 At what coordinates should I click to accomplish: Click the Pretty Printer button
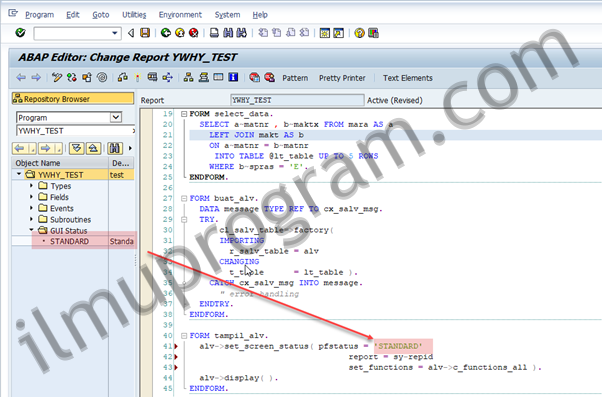[342, 78]
